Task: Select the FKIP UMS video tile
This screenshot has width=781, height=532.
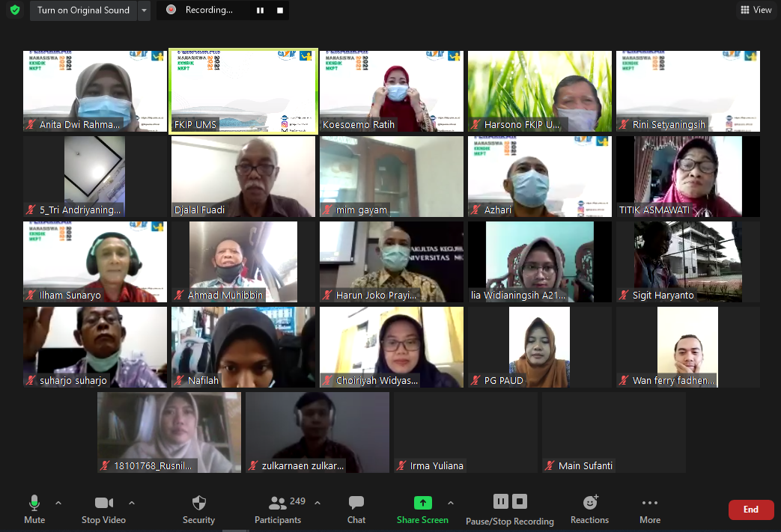Action: [243, 91]
